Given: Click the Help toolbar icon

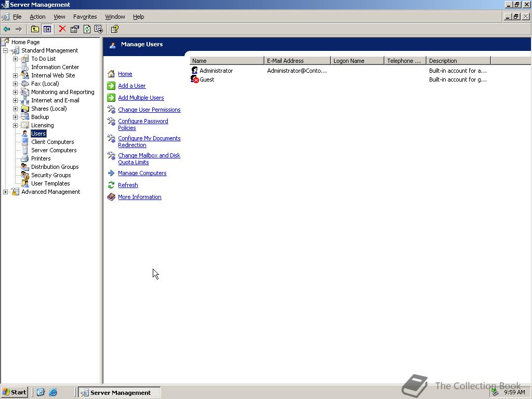Looking at the screenshot, I should [115, 29].
